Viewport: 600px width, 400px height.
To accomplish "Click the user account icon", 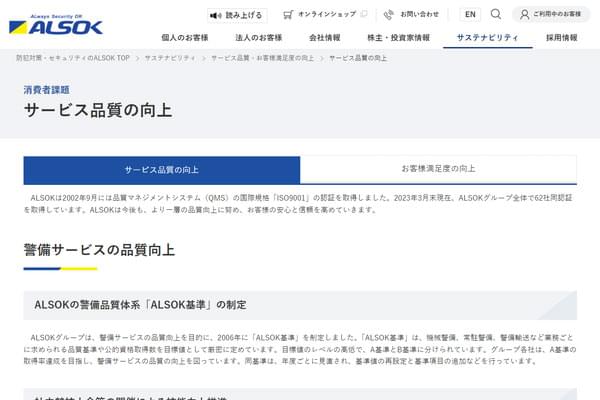I will [525, 15].
